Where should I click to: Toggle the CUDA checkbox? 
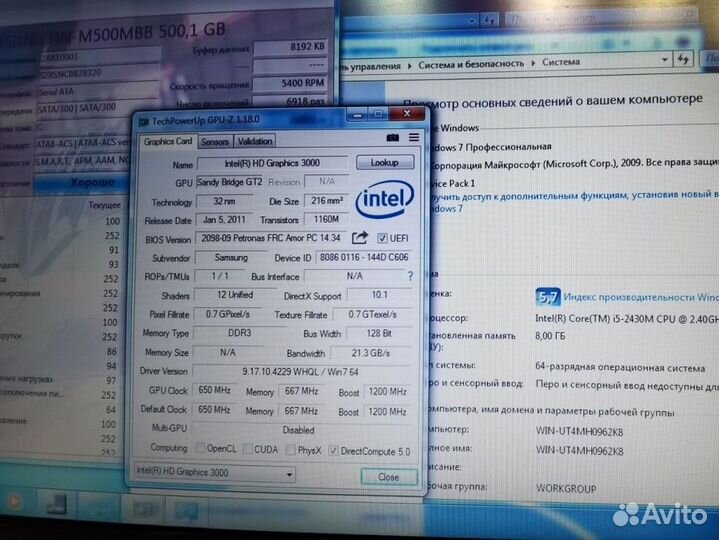click(x=248, y=448)
